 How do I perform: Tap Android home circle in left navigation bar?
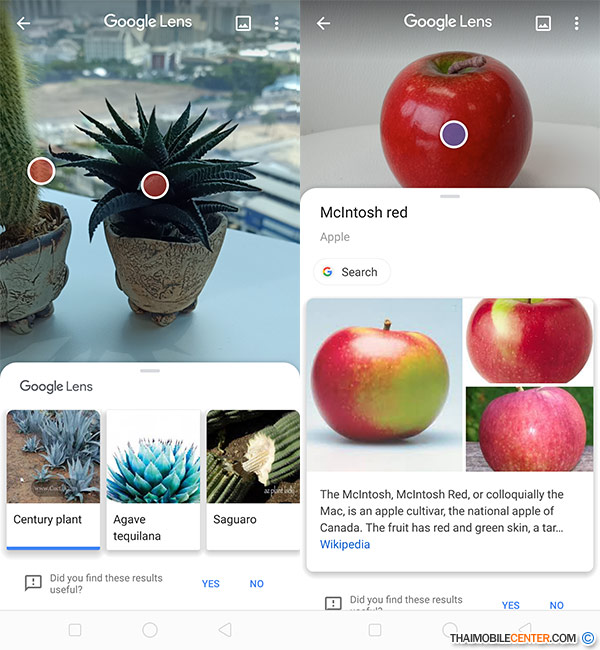150,630
